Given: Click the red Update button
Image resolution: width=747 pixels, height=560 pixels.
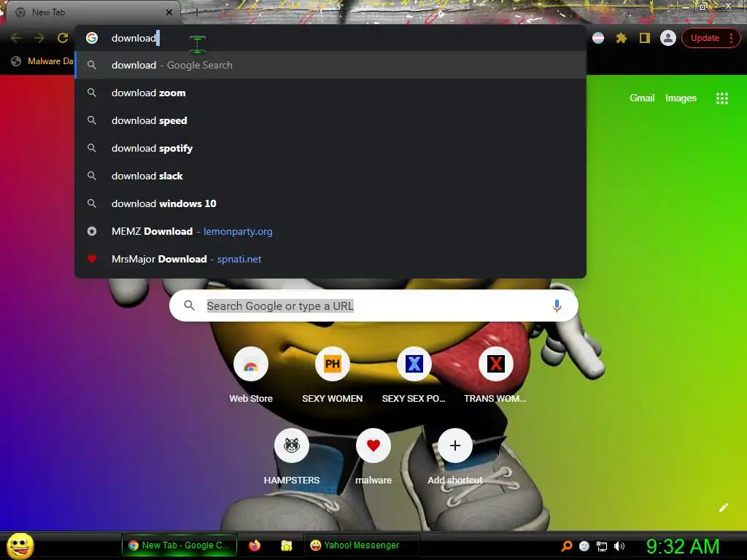Looking at the screenshot, I should click(x=705, y=38).
